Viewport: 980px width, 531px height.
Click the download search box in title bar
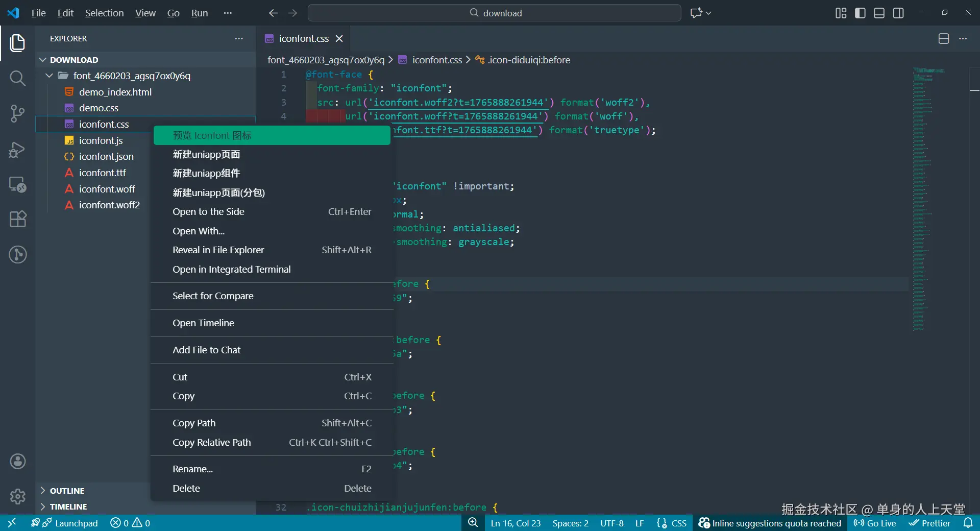(x=494, y=13)
